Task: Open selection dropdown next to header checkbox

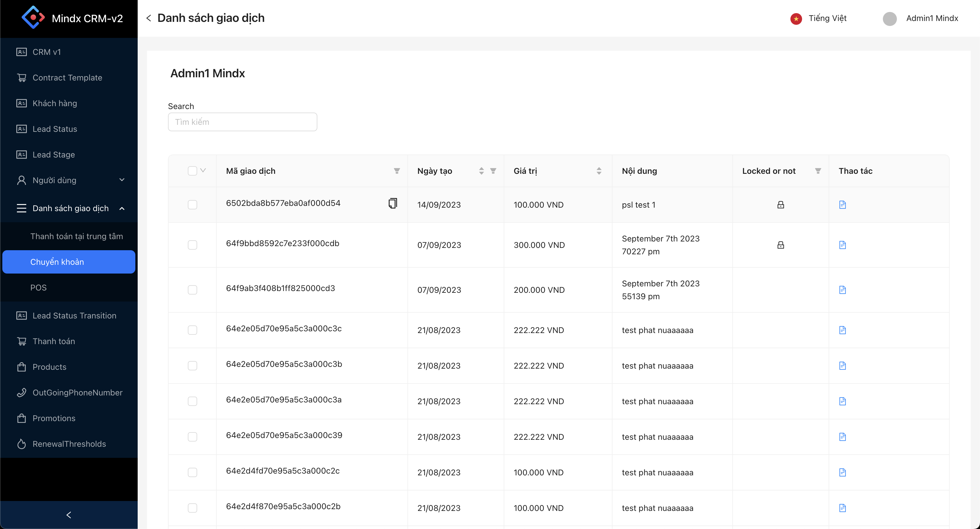Action: click(x=203, y=170)
